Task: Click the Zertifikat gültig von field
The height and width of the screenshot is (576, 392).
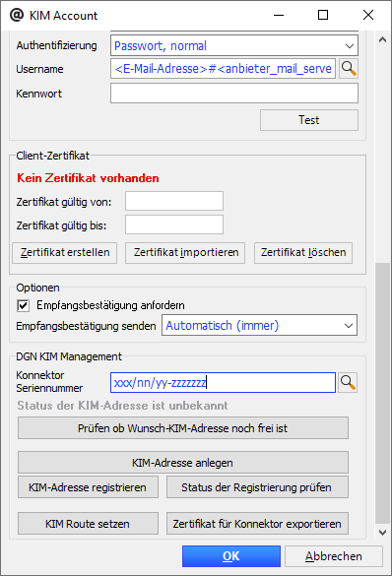Action: tap(174, 201)
